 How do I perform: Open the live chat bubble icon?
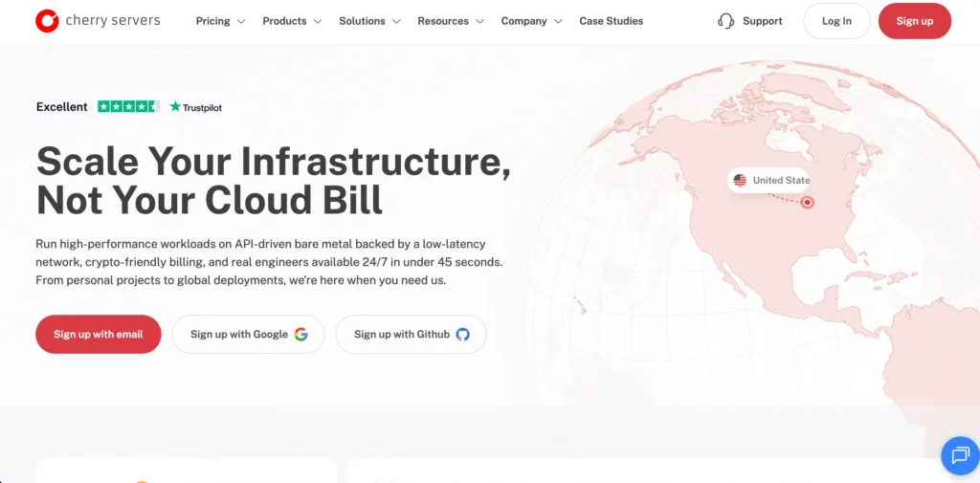pos(960,455)
